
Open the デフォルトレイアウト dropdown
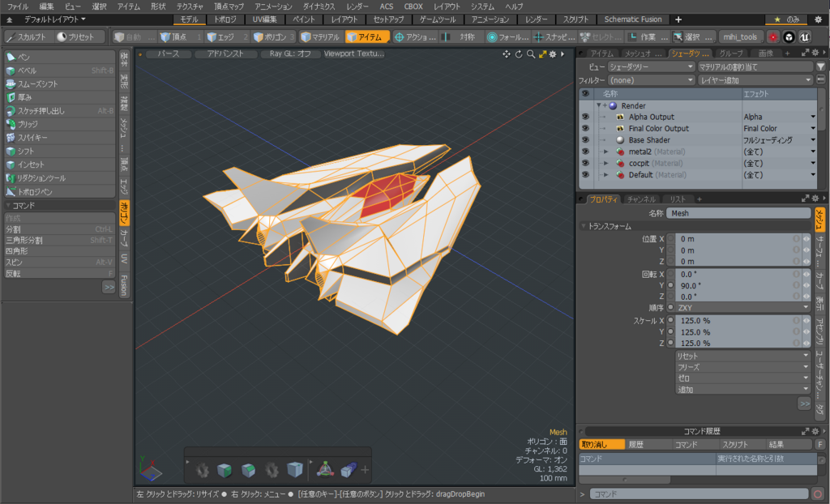[x=55, y=19]
